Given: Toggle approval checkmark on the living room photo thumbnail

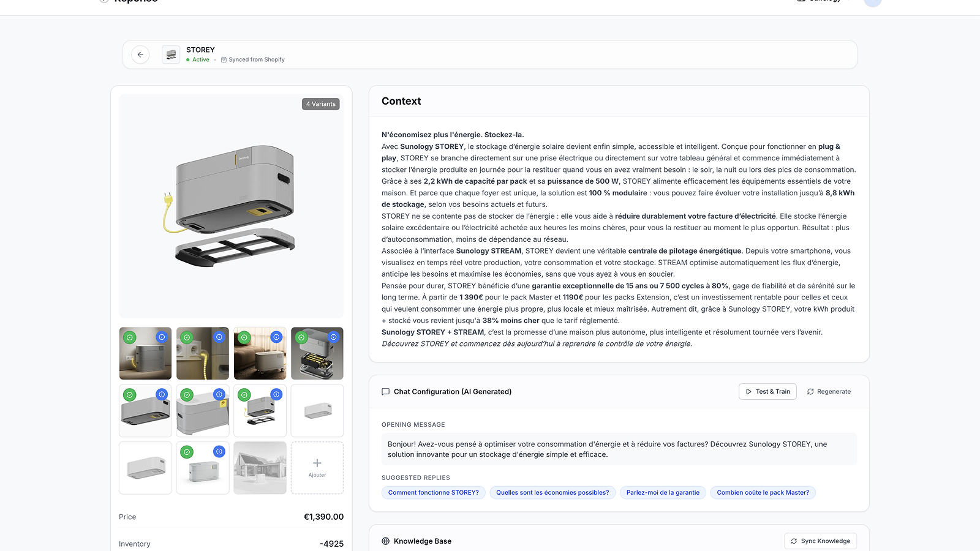Looking at the screenshot, I should coord(244,337).
